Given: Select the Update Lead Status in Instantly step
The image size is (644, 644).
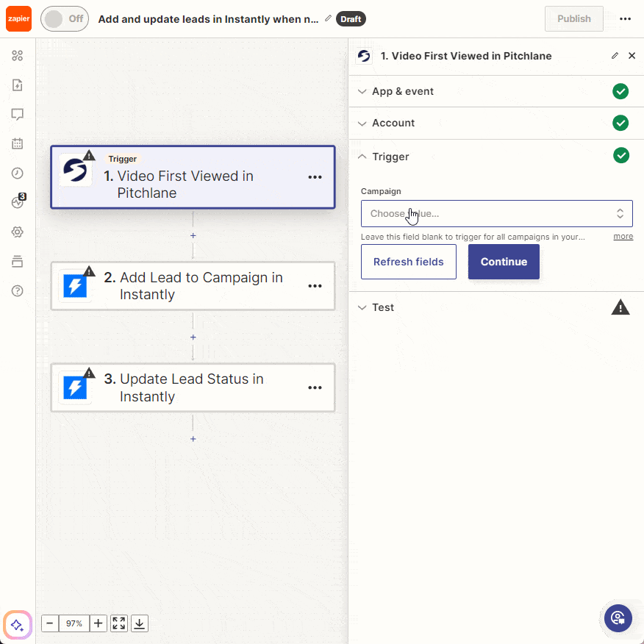Looking at the screenshot, I should click(x=193, y=387).
